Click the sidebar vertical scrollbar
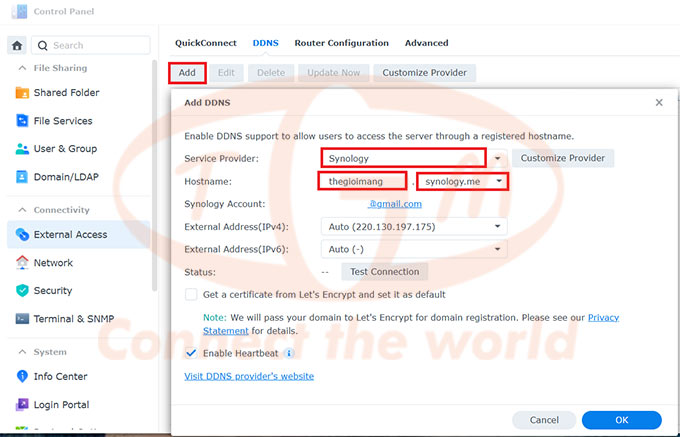Image resolution: width=680 pixels, height=437 pixels. click(154, 176)
